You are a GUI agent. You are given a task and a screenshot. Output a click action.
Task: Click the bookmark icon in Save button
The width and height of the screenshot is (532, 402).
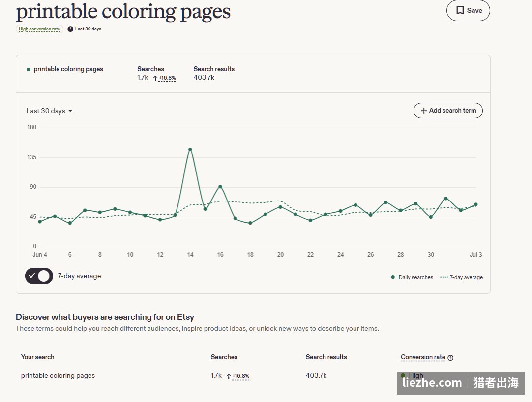[x=460, y=10]
